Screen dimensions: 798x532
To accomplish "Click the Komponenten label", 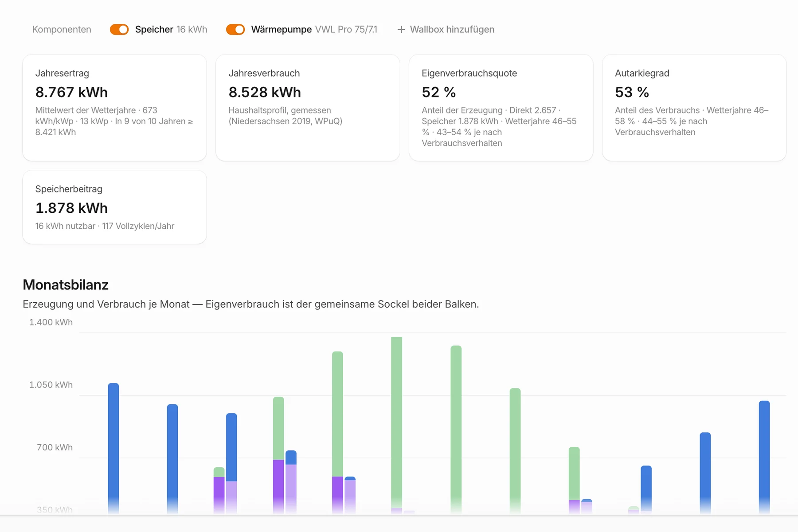I will point(62,29).
